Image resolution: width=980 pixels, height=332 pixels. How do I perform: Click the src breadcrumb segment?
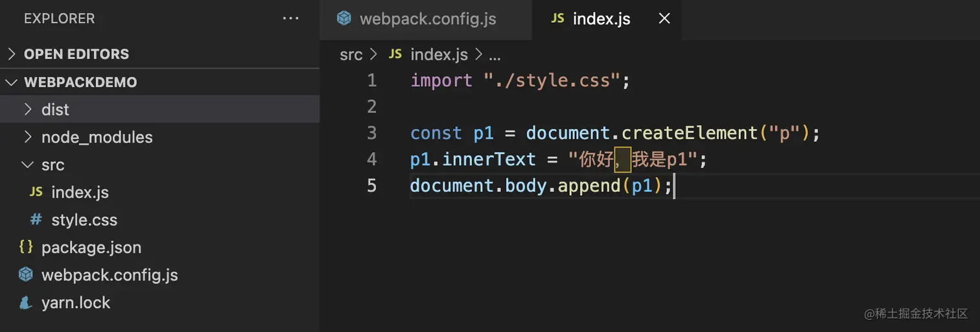tap(351, 55)
